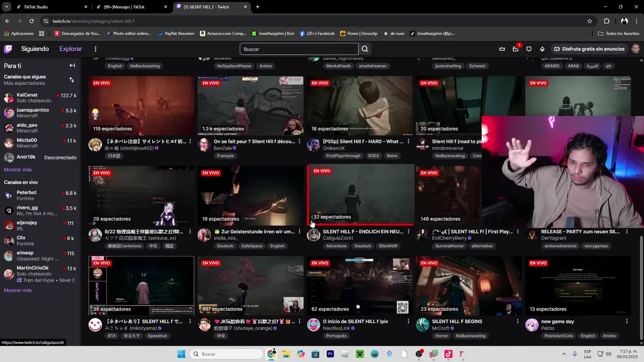Open Explorar navigation item
Image resolution: width=644 pixels, height=362 pixels.
(x=70, y=49)
